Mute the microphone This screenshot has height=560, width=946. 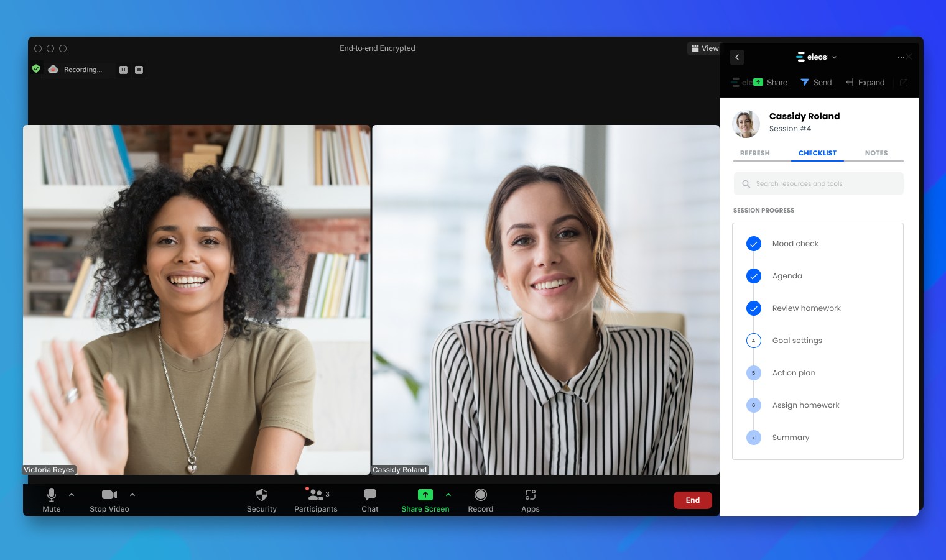coord(52,495)
